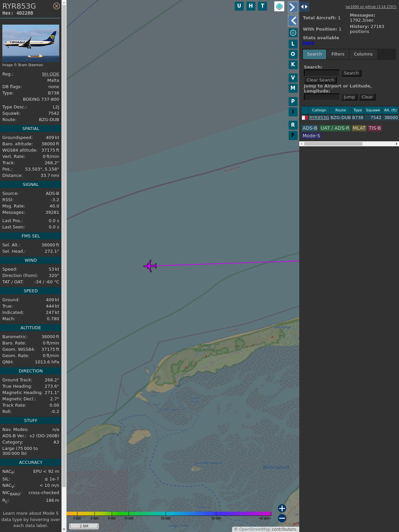
Task: Close the RYR853G aircraft info panel
Action: tap(57, 6)
